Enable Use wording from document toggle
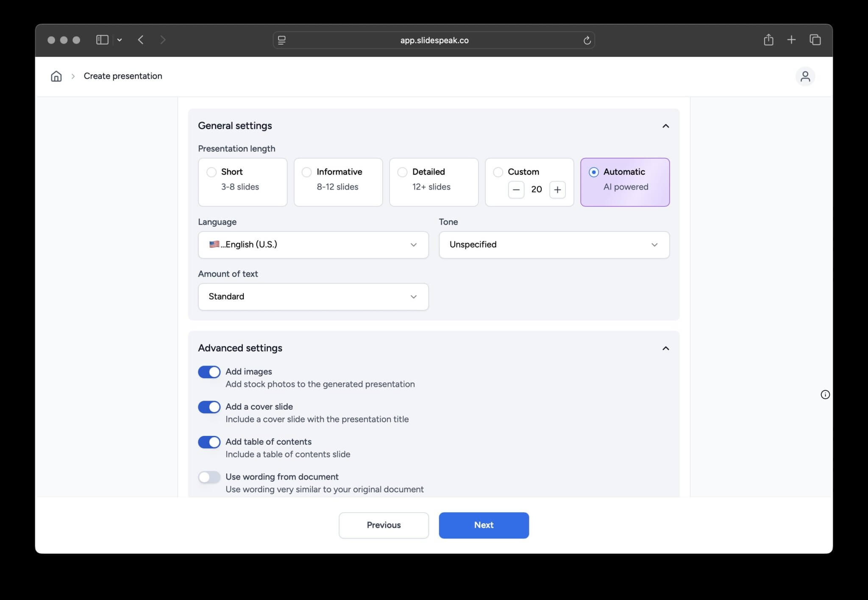This screenshot has height=600, width=868. tap(209, 477)
